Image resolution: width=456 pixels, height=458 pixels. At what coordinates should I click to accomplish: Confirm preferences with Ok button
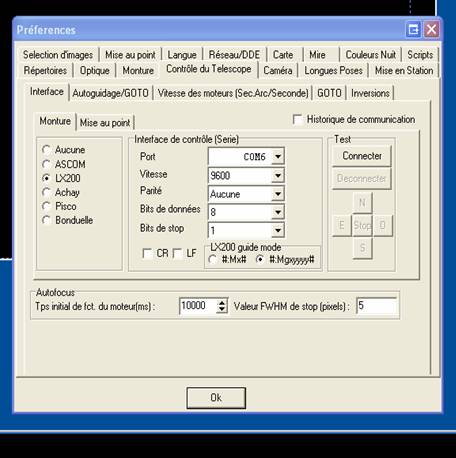216,398
